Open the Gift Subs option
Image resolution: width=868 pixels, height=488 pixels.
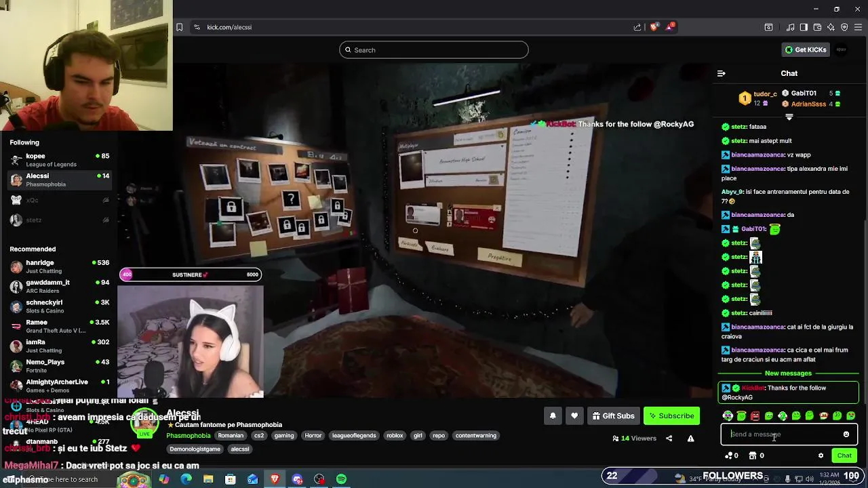point(613,416)
